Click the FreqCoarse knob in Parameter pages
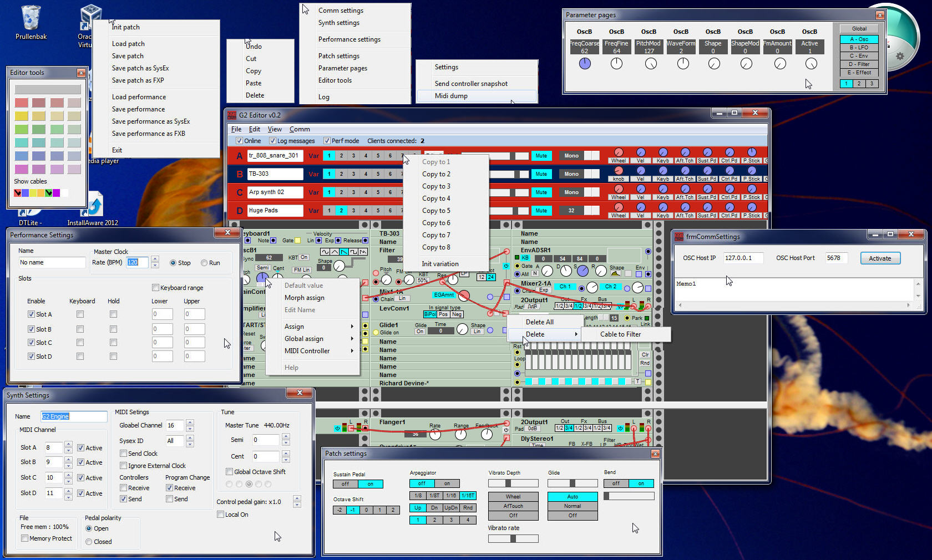Viewport: 932px width, 560px height. coord(585,64)
